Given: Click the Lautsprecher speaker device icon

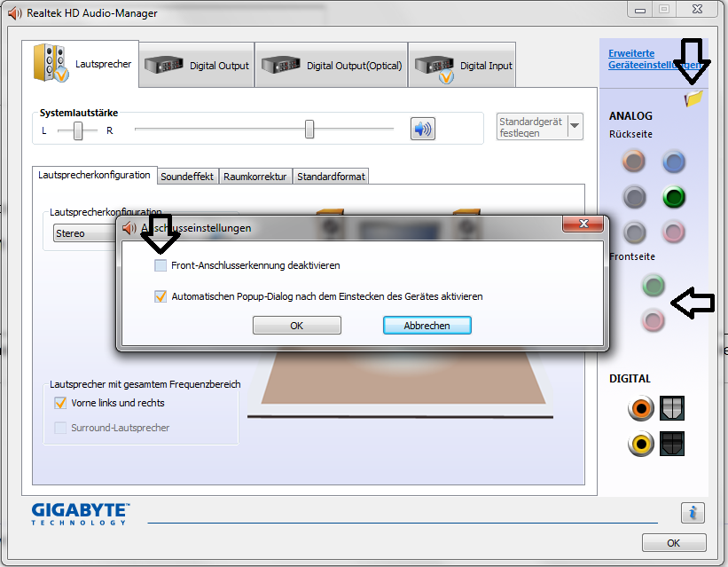Looking at the screenshot, I should [x=51, y=63].
